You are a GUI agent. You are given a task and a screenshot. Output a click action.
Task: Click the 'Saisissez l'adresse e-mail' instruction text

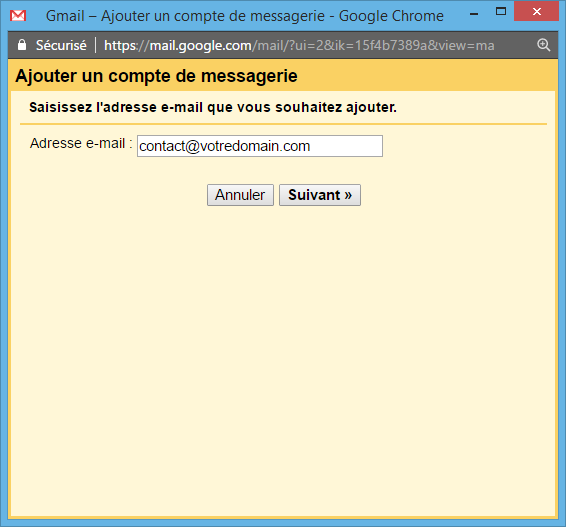213,107
